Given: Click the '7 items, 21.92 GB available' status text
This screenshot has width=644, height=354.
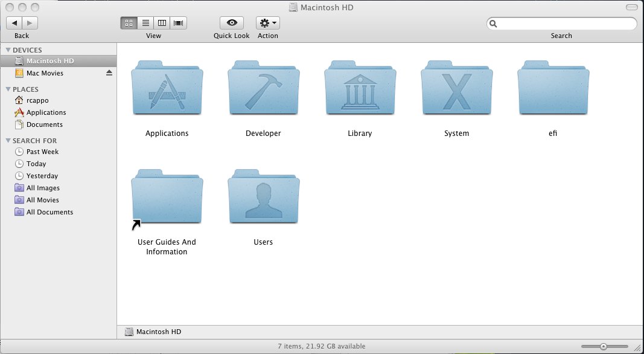Looking at the screenshot, I should point(322,346).
